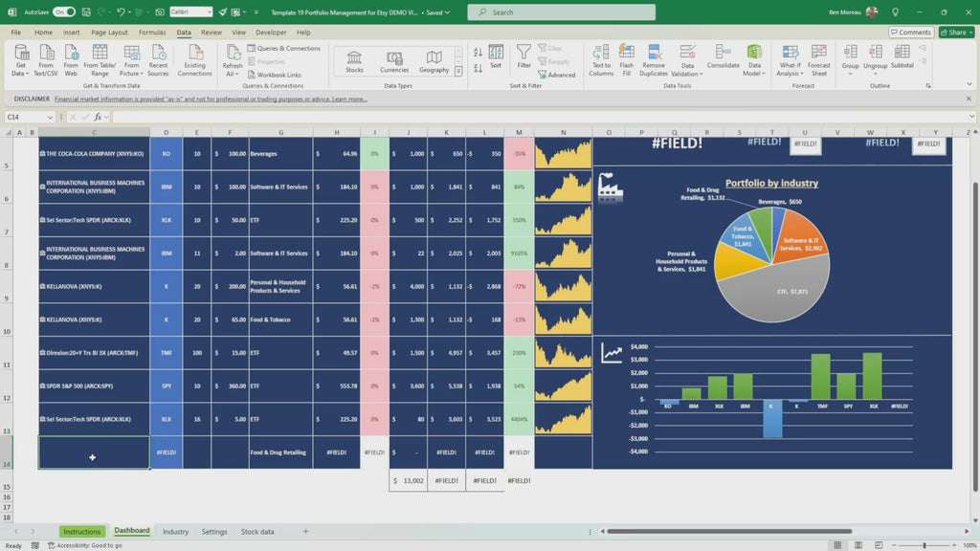Turn off the AutoSave toggle
The image size is (980, 551).
pos(64,12)
